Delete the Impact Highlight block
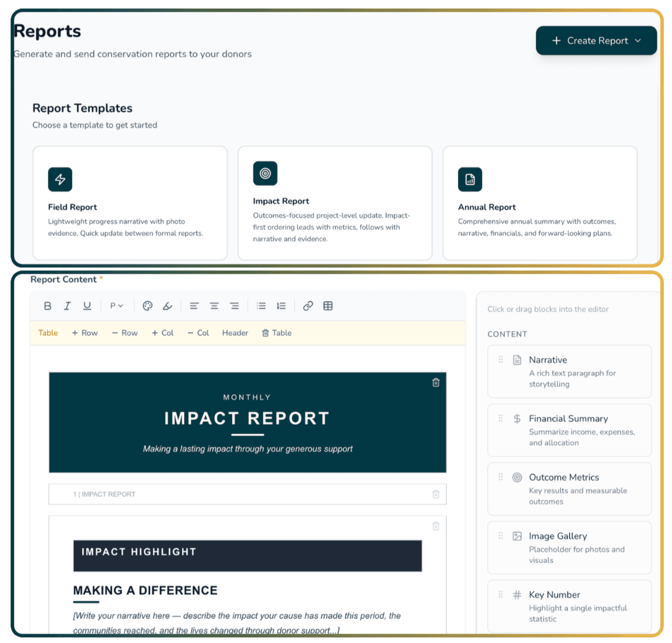The image size is (672, 643). (436, 526)
